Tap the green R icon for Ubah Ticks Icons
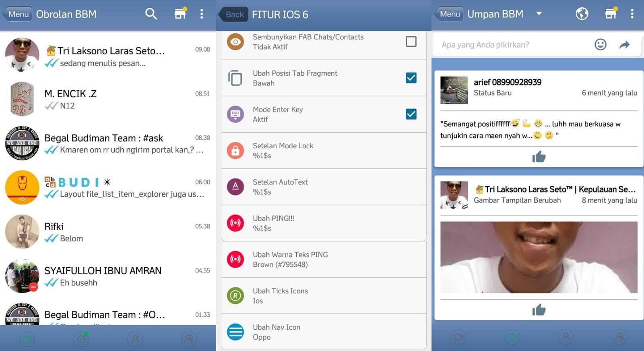The height and width of the screenshot is (351, 644). pyautogui.click(x=235, y=295)
